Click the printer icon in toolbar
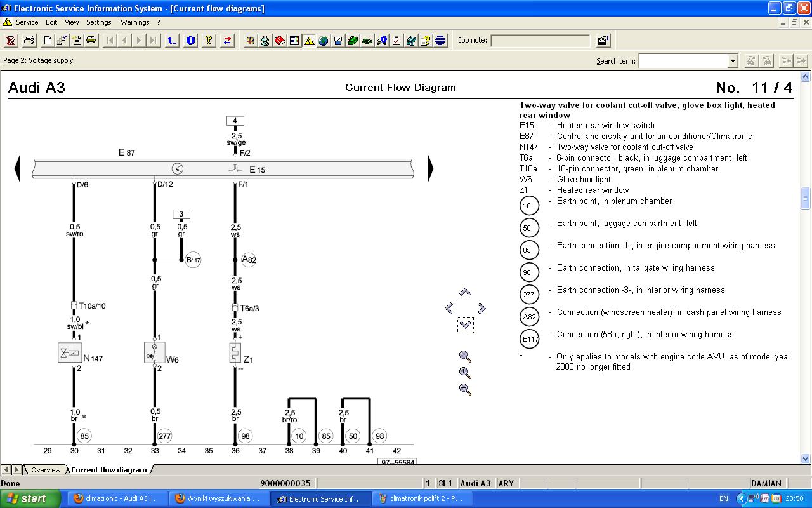Screen dimensions: 812x508 [x=29, y=41]
